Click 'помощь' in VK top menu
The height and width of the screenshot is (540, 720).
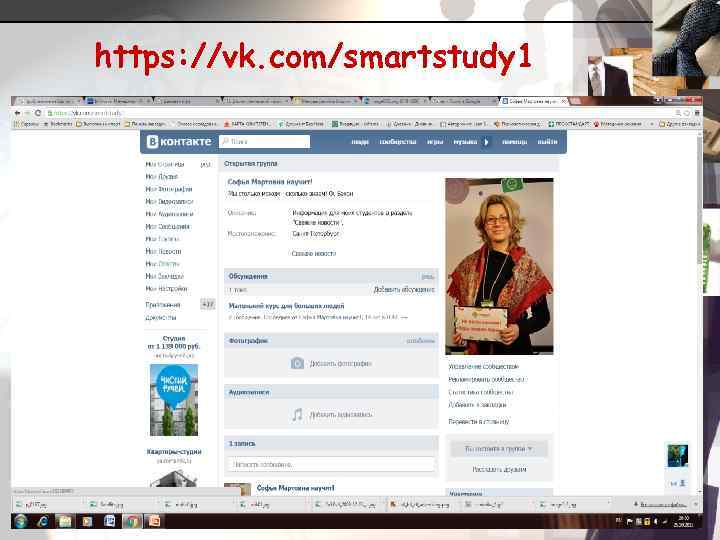pyautogui.click(x=514, y=142)
